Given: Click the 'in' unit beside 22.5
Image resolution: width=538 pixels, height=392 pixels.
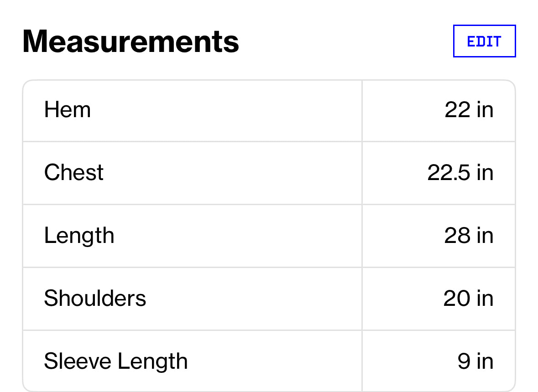Looking at the screenshot, I should (x=485, y=173).
